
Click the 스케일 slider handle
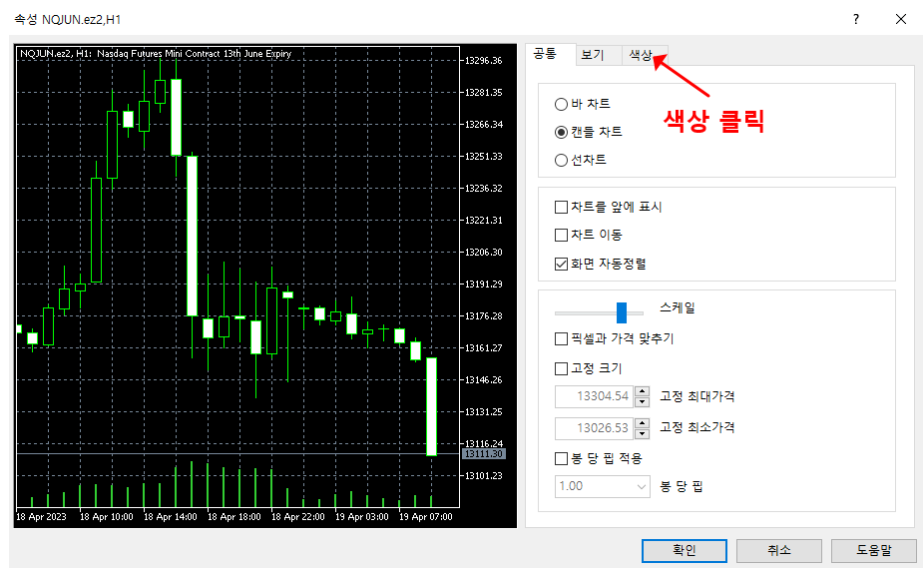click(621, 312)
